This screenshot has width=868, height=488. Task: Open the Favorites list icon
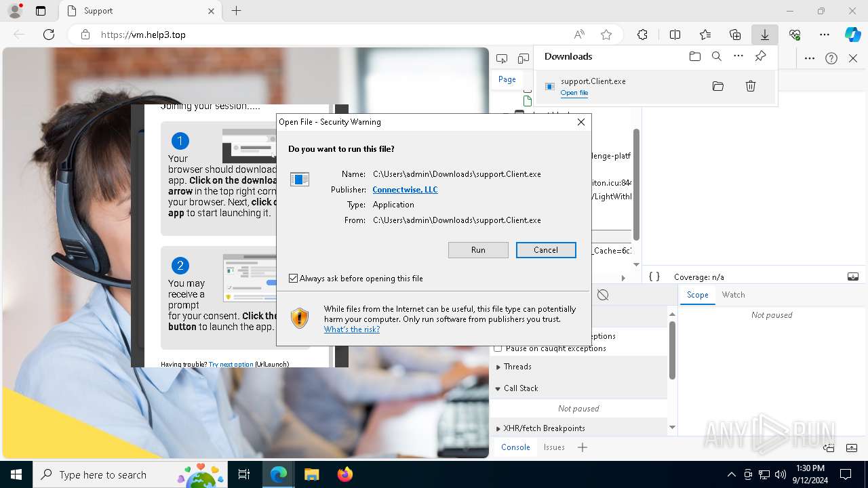point(705,35)
